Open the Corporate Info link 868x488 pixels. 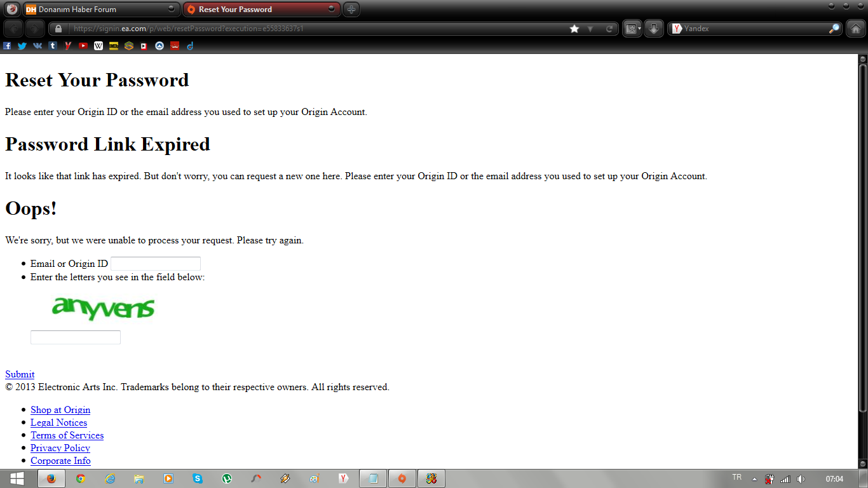(x=60, y=461)
